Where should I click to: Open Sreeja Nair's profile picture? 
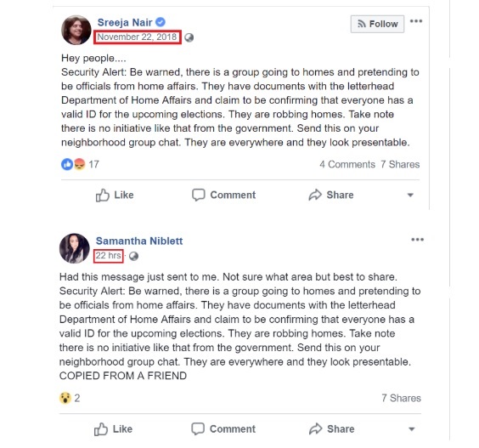pyautogui.click(x=76, y=30)
